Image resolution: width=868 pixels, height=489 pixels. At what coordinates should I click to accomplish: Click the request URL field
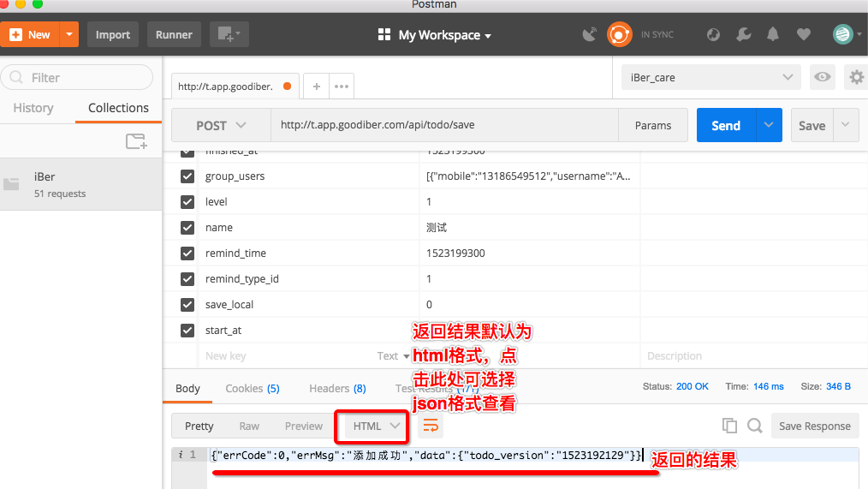(x=444, y=125)
